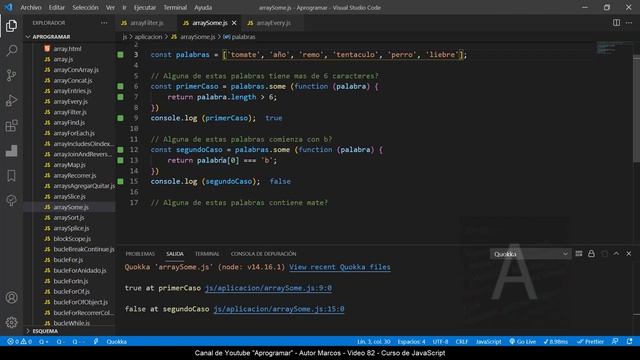Click the Go Live status bar button

tap(522, 342)
